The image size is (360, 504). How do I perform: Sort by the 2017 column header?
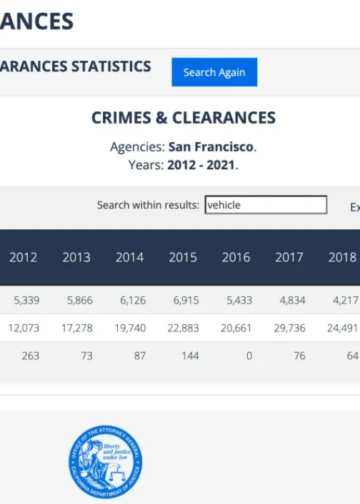(x=289, y=257)
